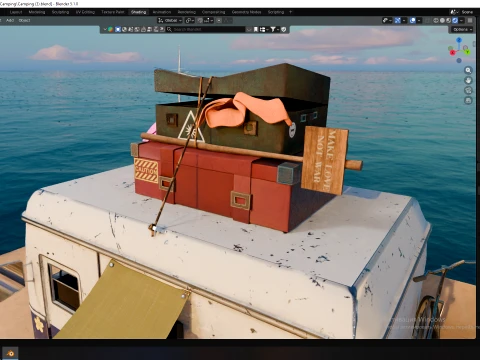Click the scene browse icon next to Scene
Viewport: 480px width, 360px height.
455,12
